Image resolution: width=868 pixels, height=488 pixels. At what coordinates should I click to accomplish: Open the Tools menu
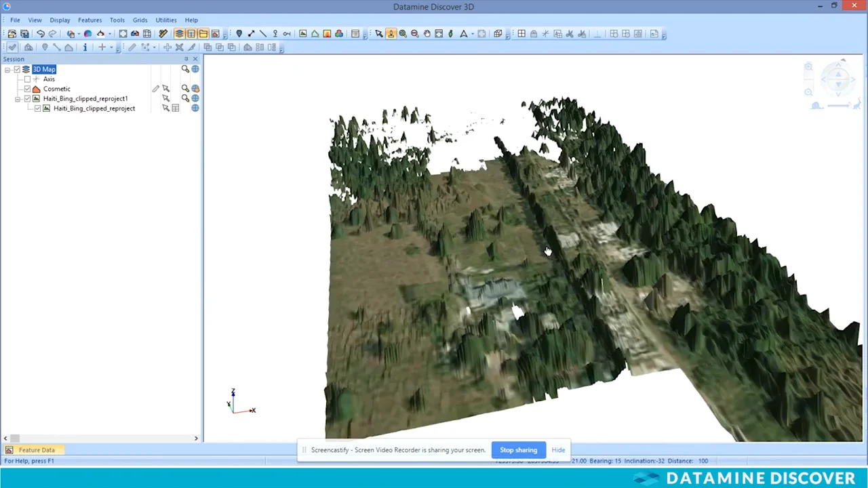[x=117, y=20]
